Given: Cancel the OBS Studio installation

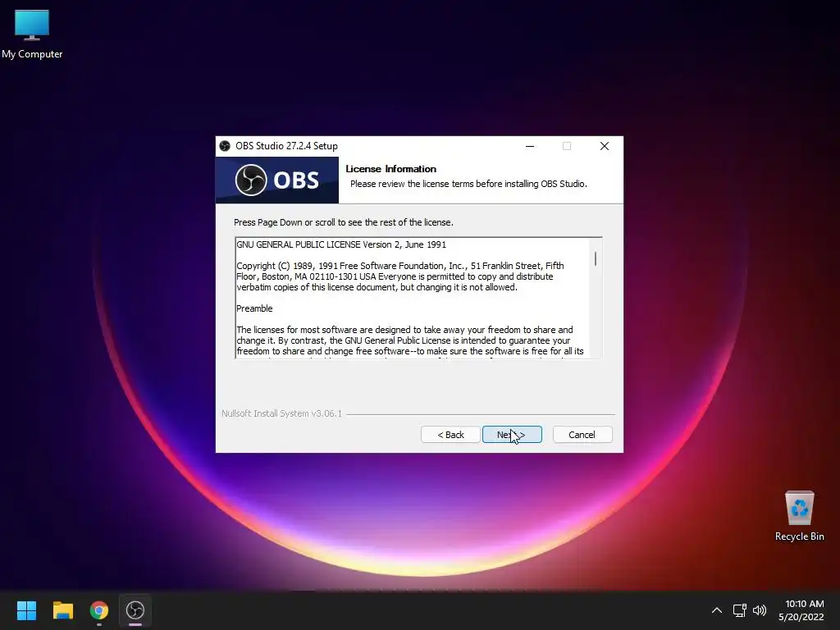Looking at the screenshot, I should coord(582,435).
